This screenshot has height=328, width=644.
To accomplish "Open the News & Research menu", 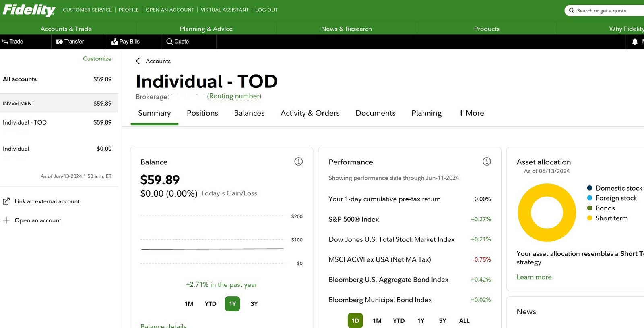I will [346, 29].
